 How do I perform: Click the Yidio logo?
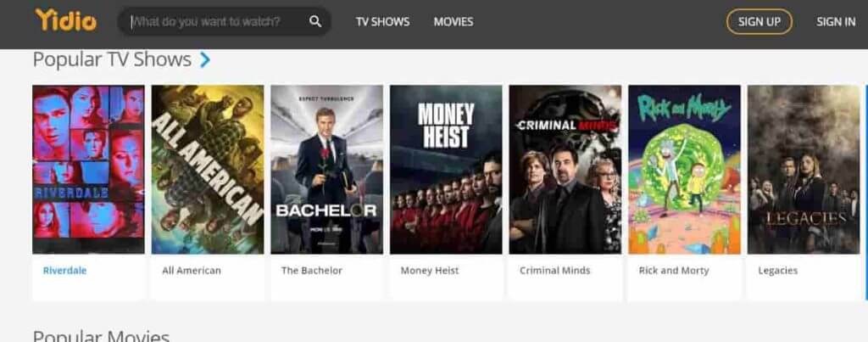pos(65,20)
